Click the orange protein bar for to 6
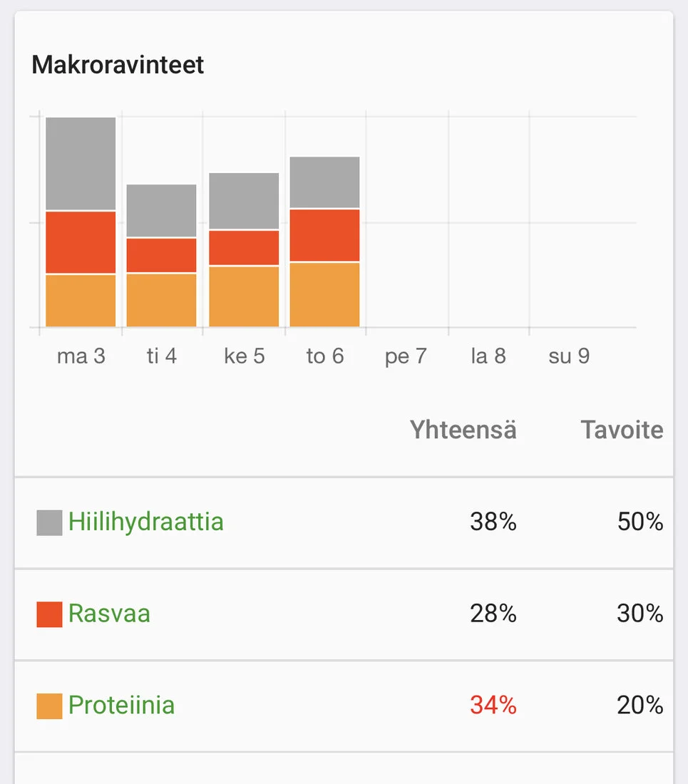 click(x=324, y=294)
